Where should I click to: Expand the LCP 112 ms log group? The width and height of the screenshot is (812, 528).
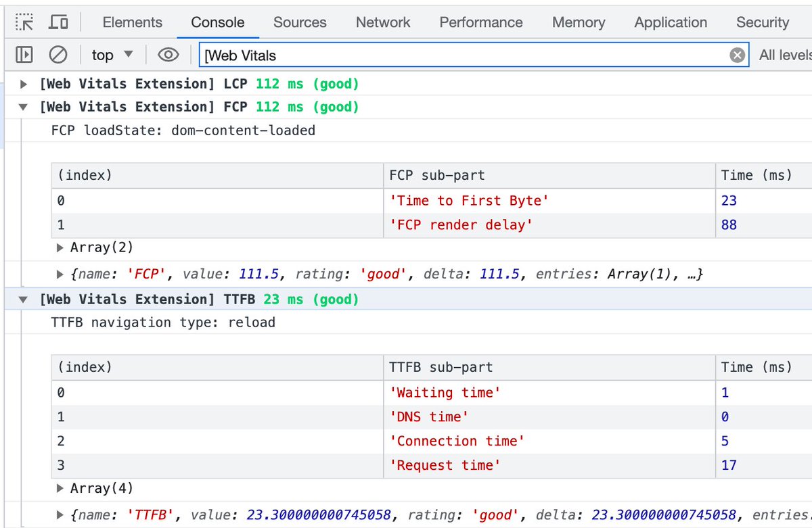pos(24,84)
